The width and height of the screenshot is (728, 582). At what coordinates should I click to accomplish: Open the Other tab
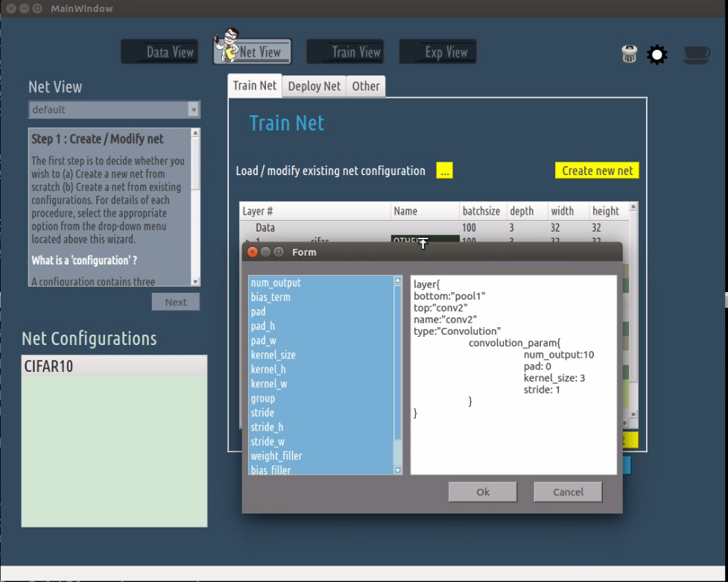366,86
